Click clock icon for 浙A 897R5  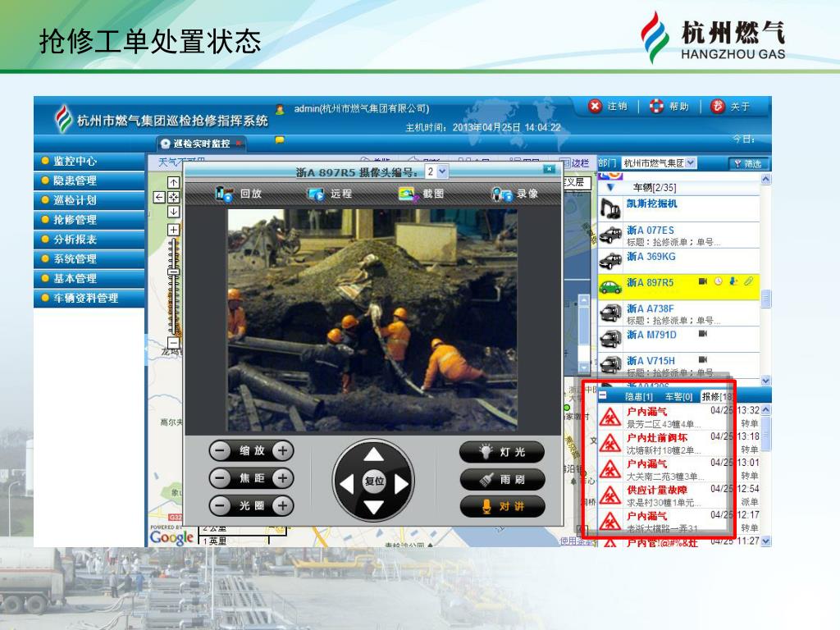719,281
